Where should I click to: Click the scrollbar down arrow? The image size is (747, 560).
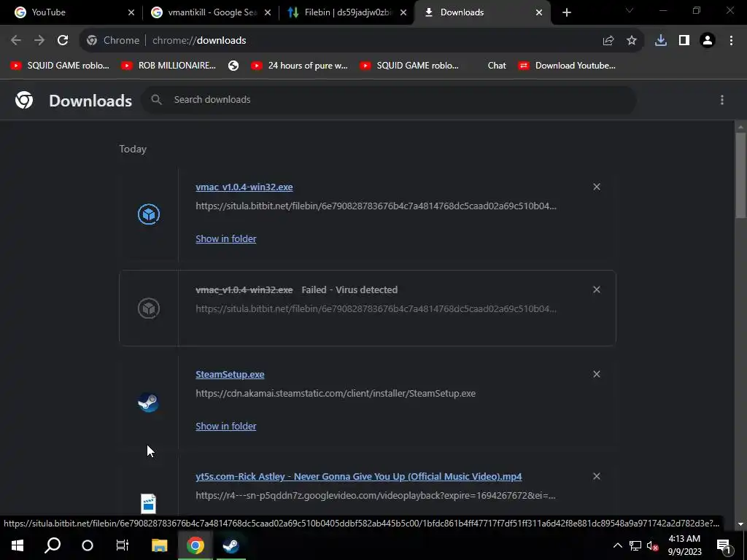(740, 524)
